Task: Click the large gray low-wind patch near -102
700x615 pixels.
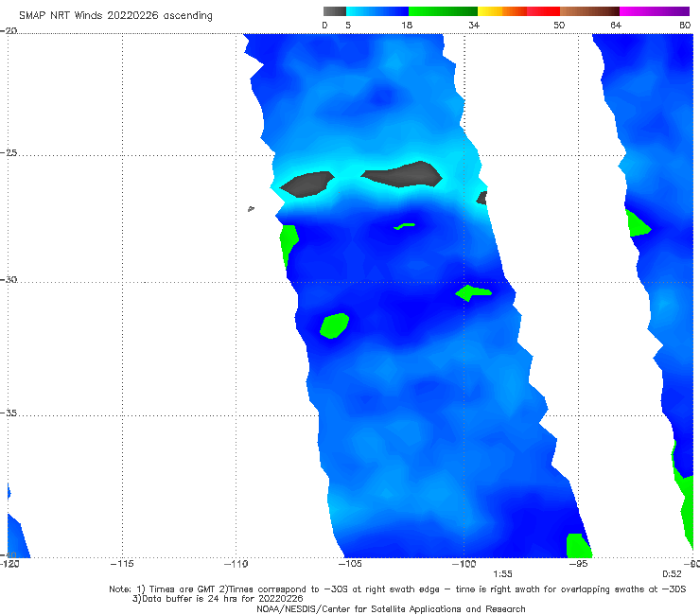Action: point(402,174)
